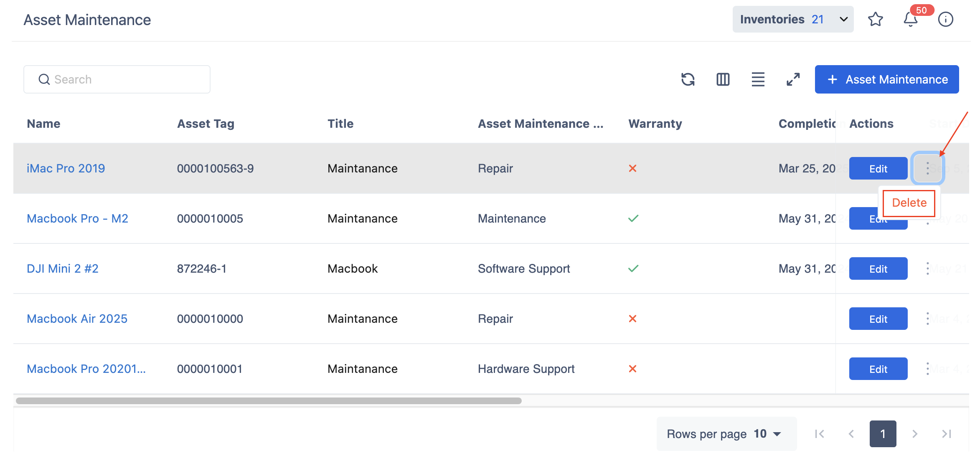The width and height of the screenshot is (980, 471).
Task: Select Delete from the popup menu
Action: pos(909,203)
